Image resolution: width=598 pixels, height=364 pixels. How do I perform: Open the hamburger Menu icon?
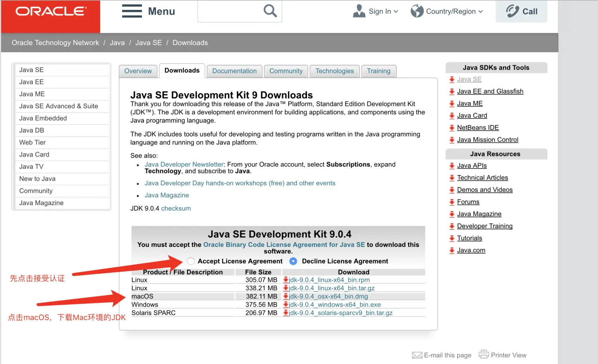(132, 11)
